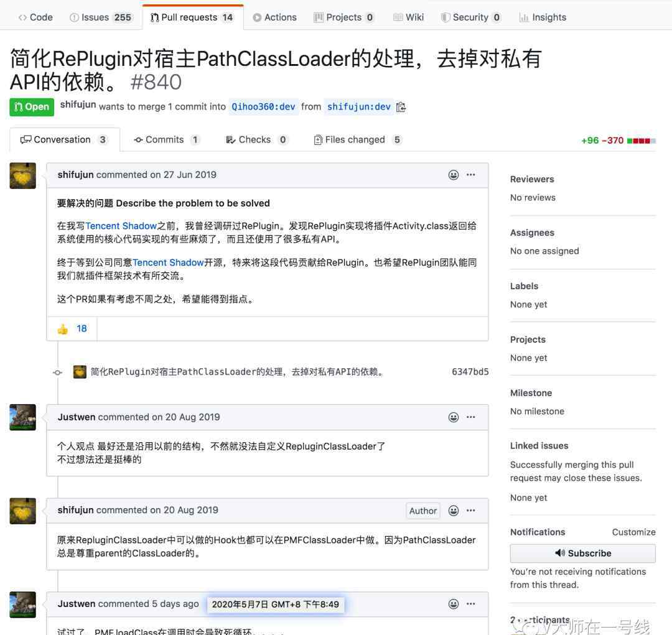The height and width of the screenshot is (635, 672).
Task: Click the Reviewers sidebar heading
Action: click(x=532, y=179)
